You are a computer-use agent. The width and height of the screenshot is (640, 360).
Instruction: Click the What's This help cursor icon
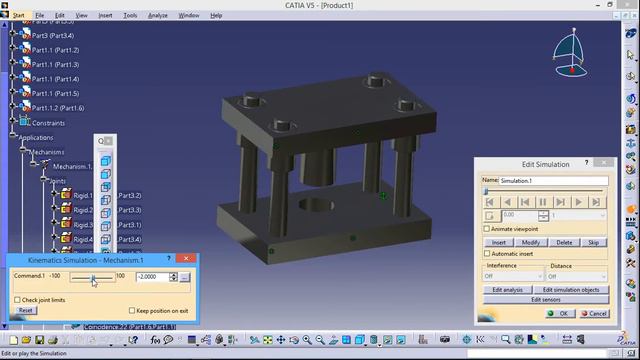click(133, 340)
